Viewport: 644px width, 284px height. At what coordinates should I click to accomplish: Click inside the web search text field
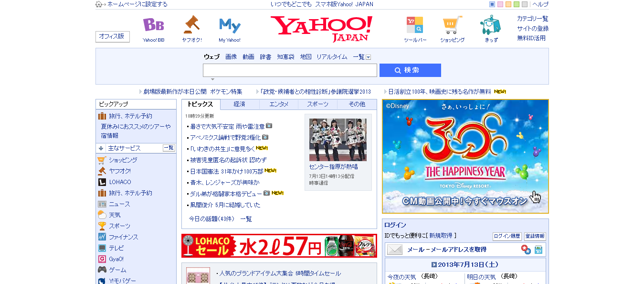tap(290, 70)
